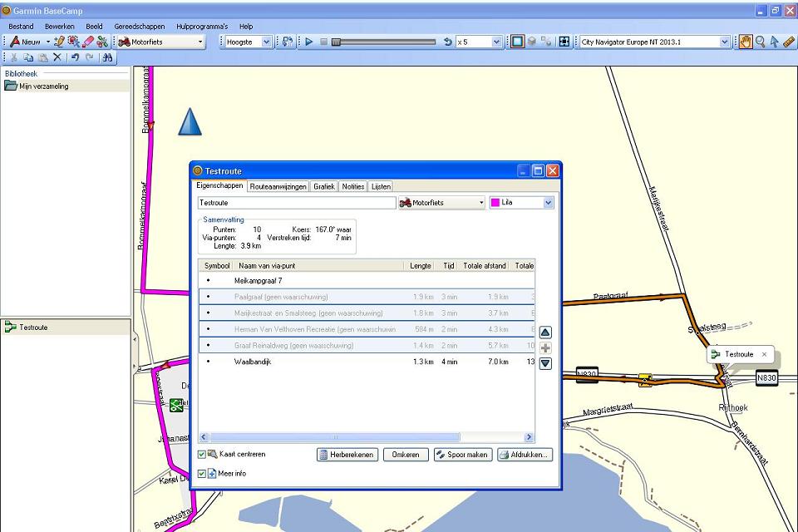Click the Spoor maken button
798x532 pixels.
pos(463,455)
